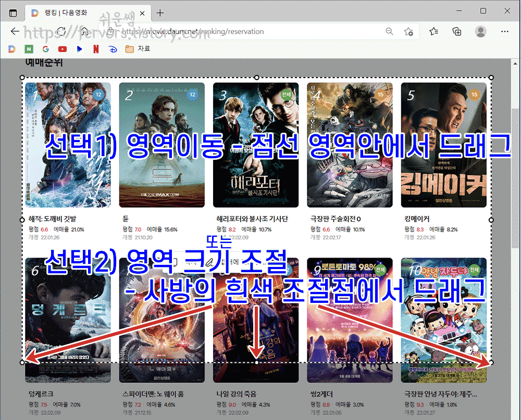Click the 극장판 주술회전 0 title link
Image resolution: width=521 pixels, height=420 pixels.
[336, 219]
